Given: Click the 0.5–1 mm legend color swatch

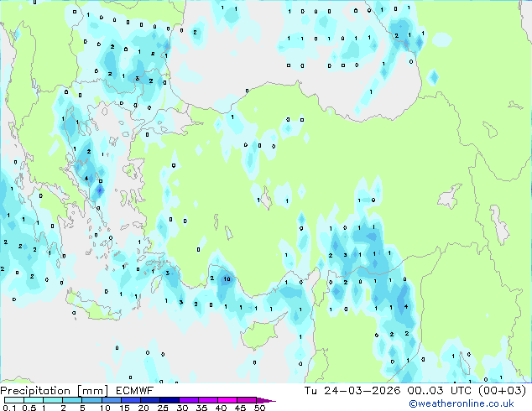Looking at the screenshot, I should click(34, 400).
